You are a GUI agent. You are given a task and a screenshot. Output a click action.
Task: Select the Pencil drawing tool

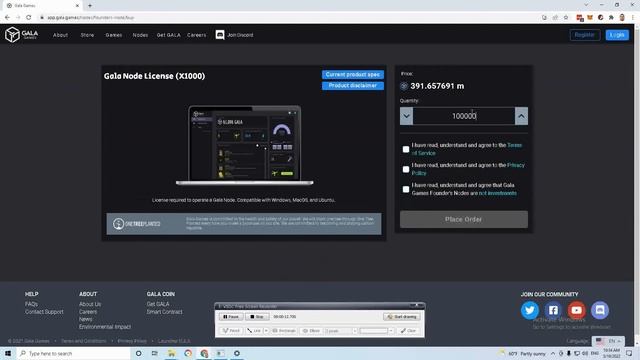tap(231, 331)
